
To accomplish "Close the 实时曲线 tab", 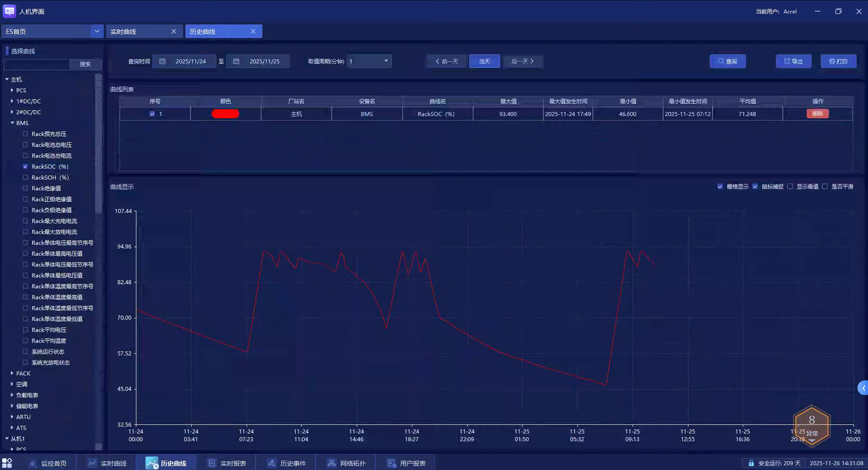I will pyautogui.click(x=174, y=32).
